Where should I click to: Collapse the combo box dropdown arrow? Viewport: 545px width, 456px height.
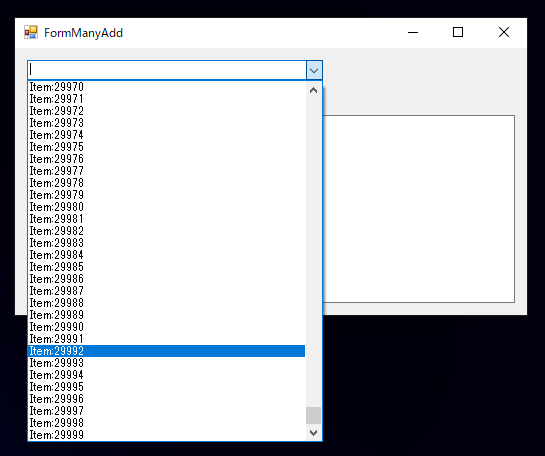coord(314,71)
